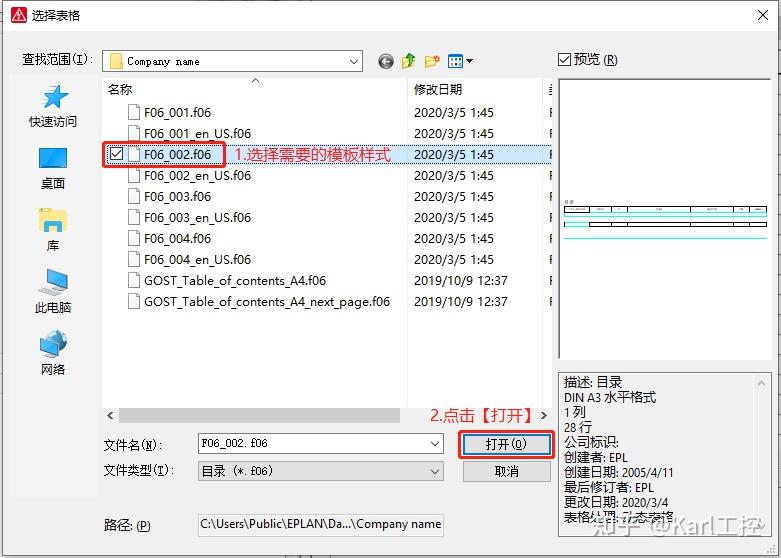
Task: Expand the file type (文件类型) dropdown
Action: (x=435, y=471)
